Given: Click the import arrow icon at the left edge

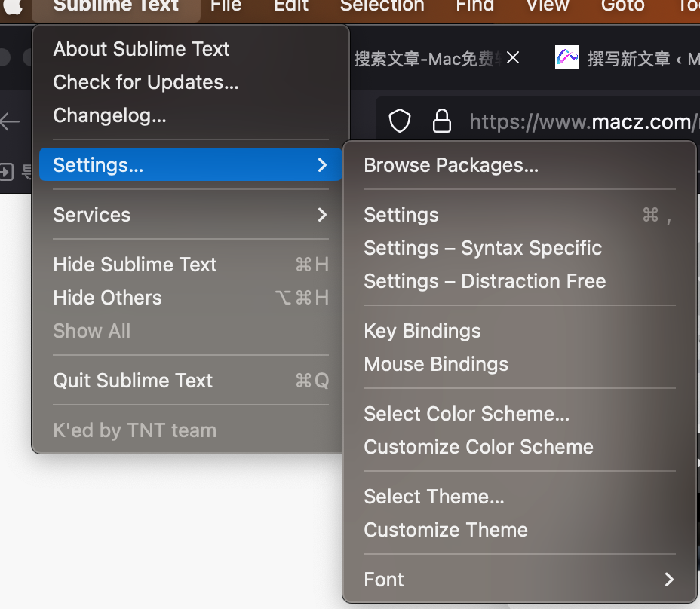Looking at the screenshot, I should (8, 172).
